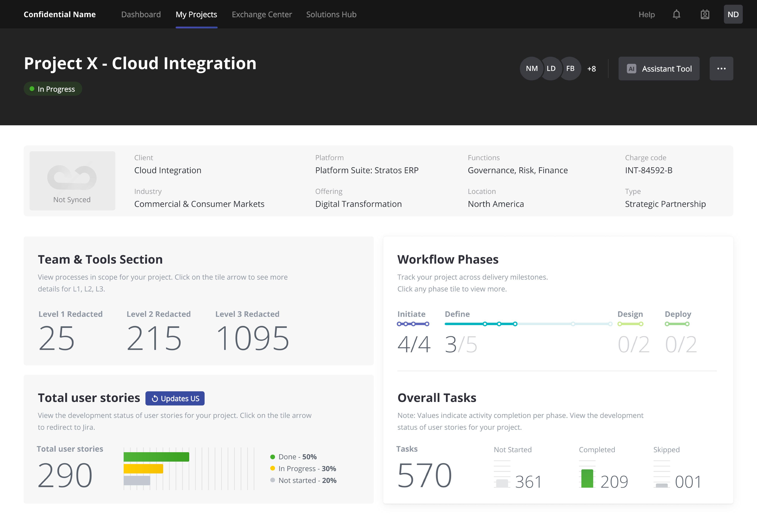The width and height of the screenshot is (757, 532).
Task: Open the notifications bell
Action: (677, 14)
